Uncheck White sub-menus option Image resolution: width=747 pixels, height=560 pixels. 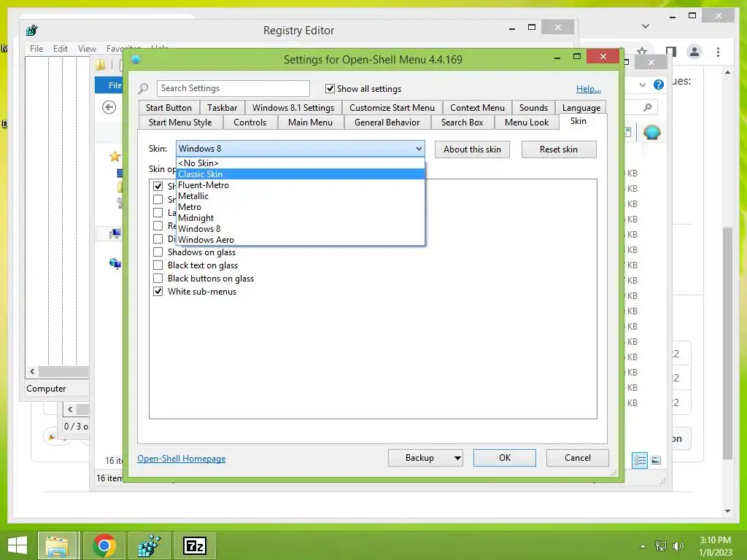click(x=158, y=292)
